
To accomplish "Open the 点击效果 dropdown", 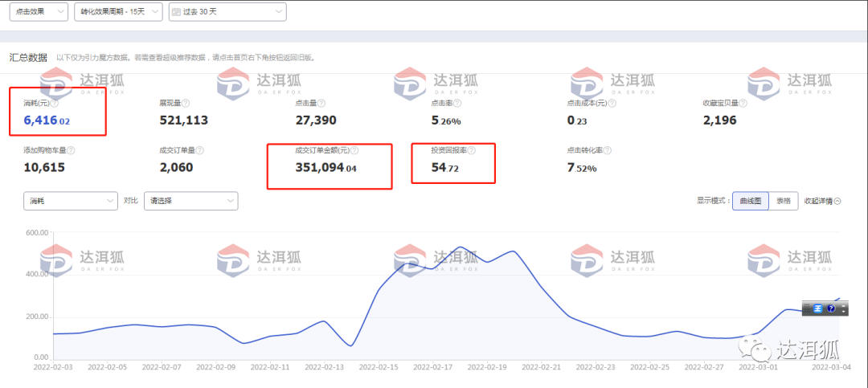I will click(x=39, y=11).
